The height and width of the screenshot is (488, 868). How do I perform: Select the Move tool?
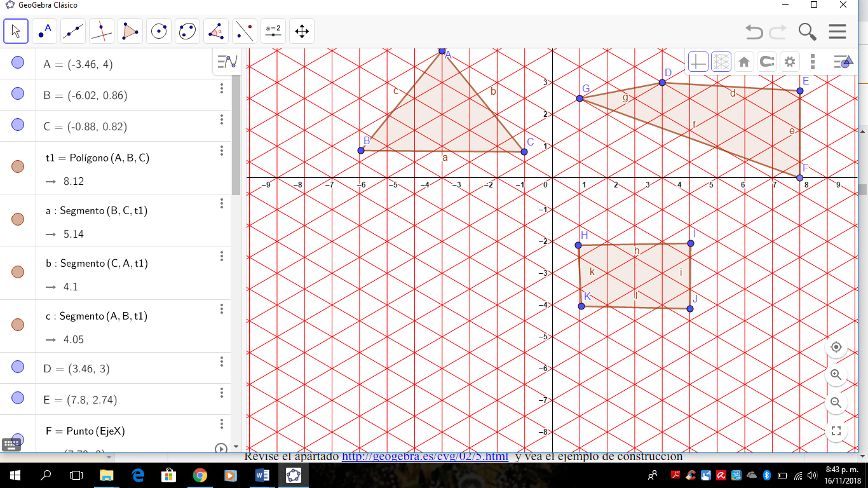tap(15, 30)
